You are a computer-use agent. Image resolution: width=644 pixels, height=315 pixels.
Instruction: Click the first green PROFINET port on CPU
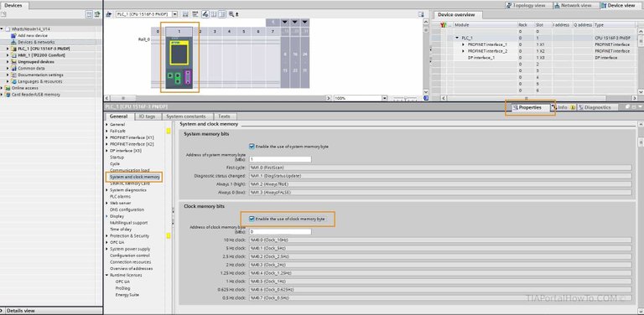coord(170,75)
